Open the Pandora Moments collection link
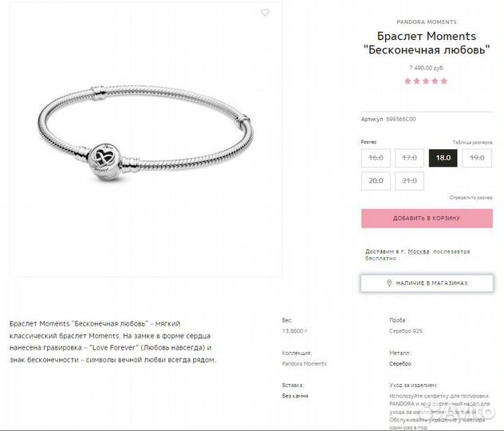This screenshot has height=431, width=504. tap(304, 364)
